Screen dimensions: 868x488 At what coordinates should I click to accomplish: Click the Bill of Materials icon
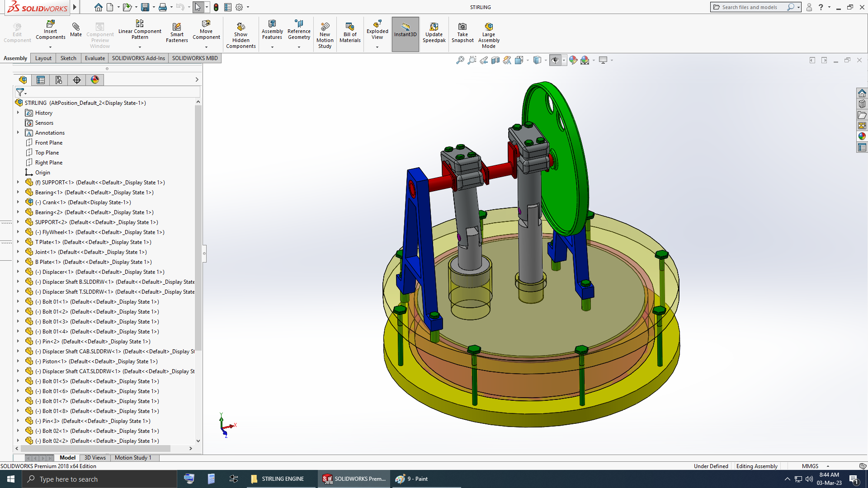click(350, 27)
